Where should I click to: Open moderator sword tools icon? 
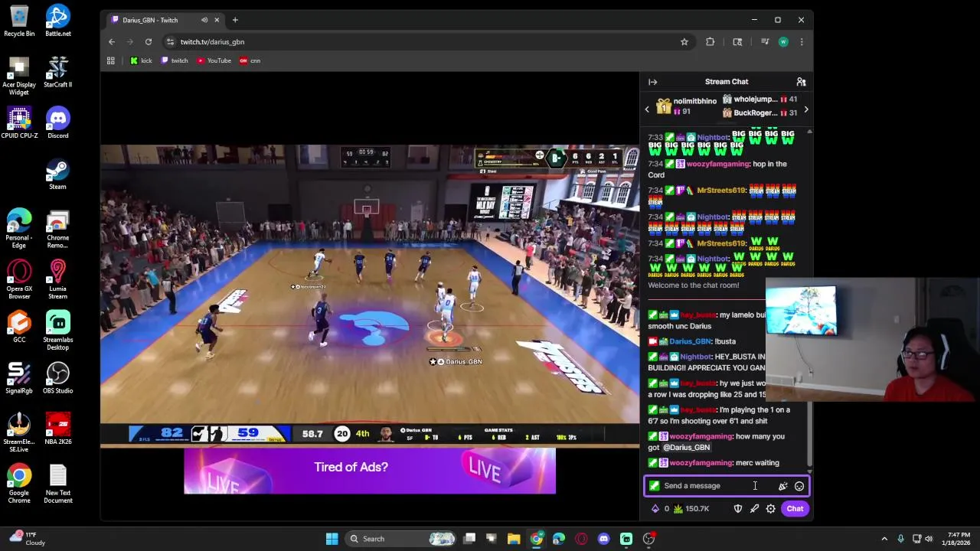pos(754,509)
